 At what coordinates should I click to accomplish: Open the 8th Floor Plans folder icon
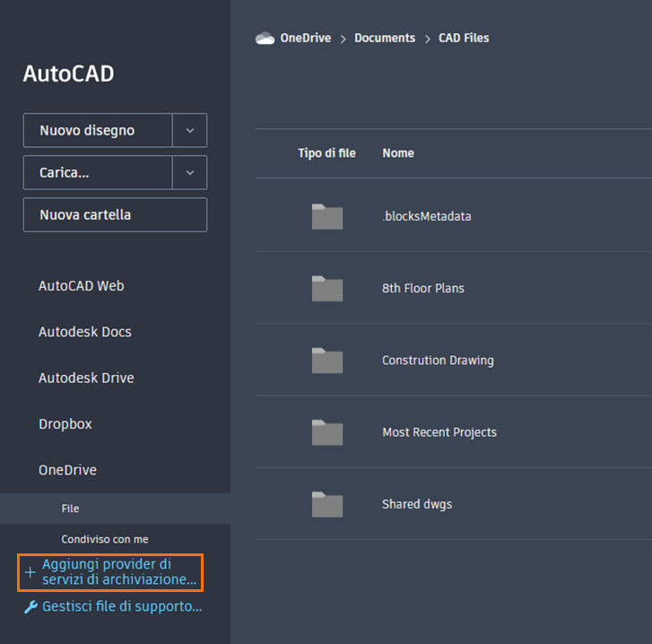pos(327,288)
